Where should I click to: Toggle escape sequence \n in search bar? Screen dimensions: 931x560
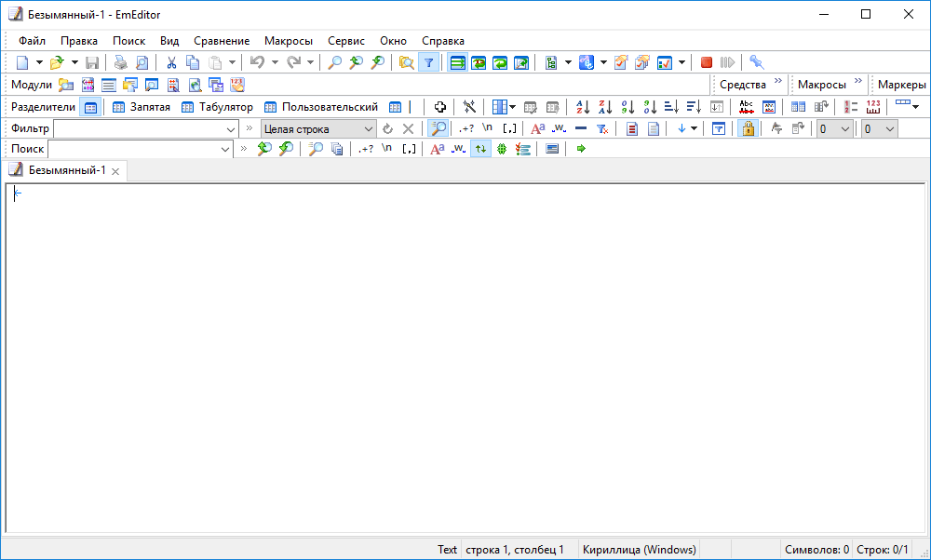tap(386, 149)
